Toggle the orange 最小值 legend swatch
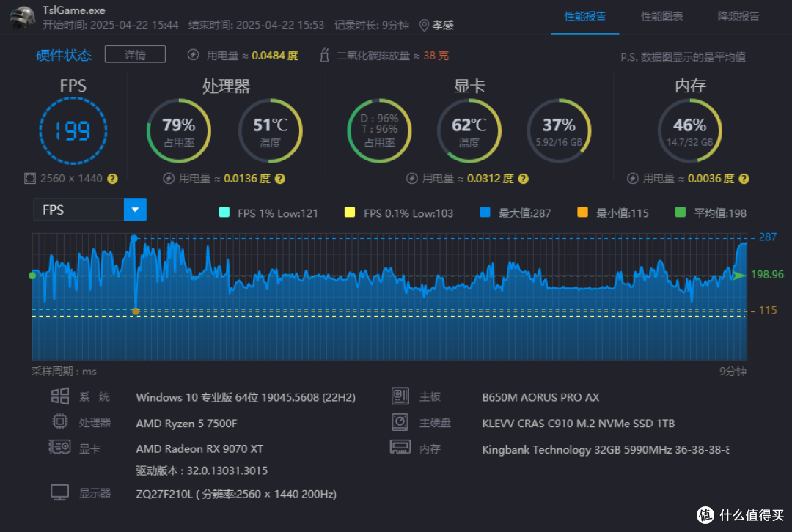 [x=582, y=213]
